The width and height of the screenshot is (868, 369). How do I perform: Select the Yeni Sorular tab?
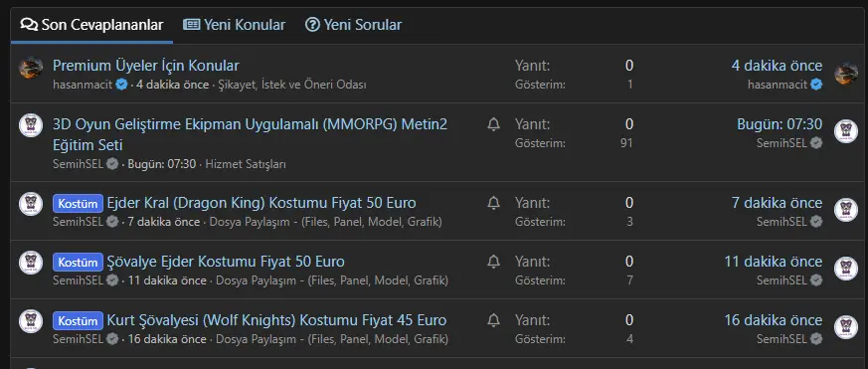click(x=353, y=25)
